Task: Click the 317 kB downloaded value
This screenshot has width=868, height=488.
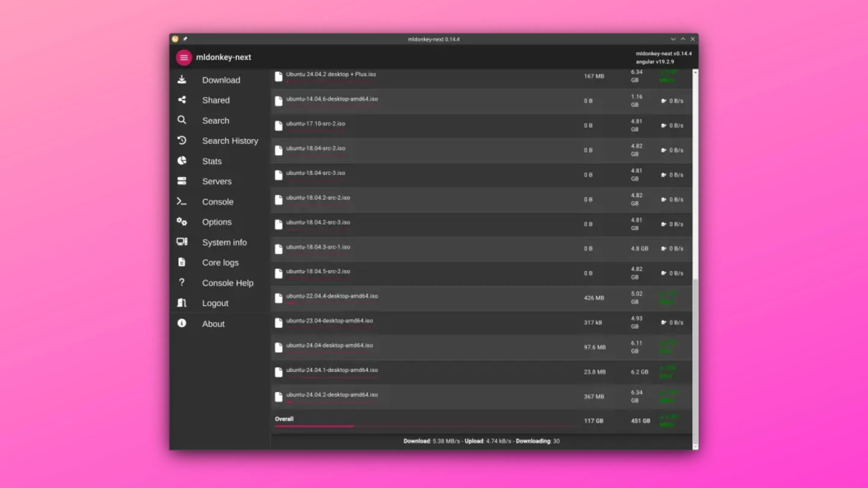Action: [593, 323]
